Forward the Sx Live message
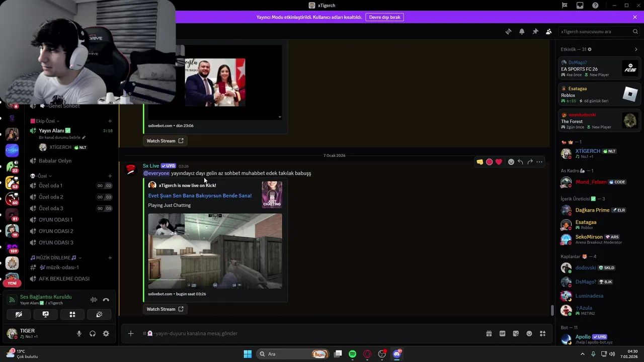 [x=530, y=162]
